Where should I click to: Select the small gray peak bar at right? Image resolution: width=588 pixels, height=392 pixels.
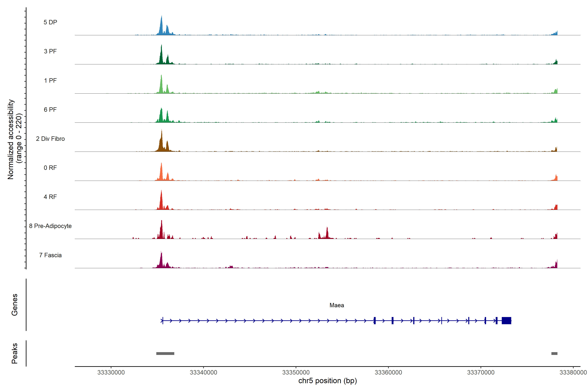554,353
